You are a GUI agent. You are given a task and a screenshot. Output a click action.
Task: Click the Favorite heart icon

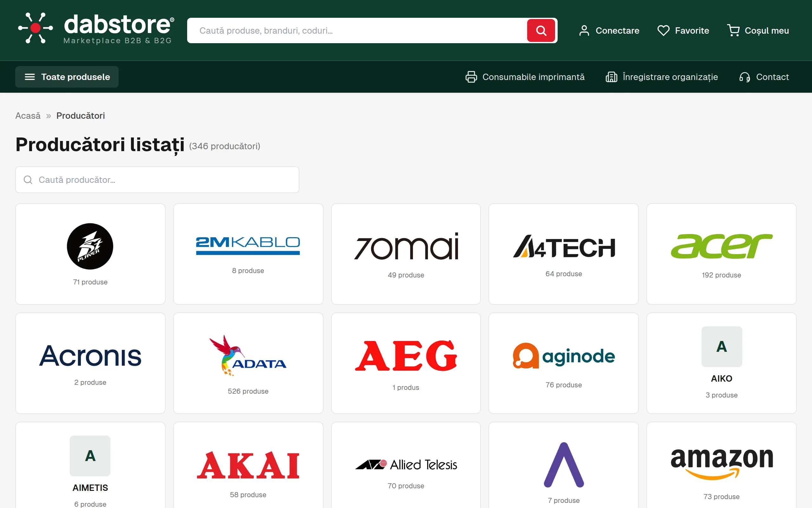663,30
